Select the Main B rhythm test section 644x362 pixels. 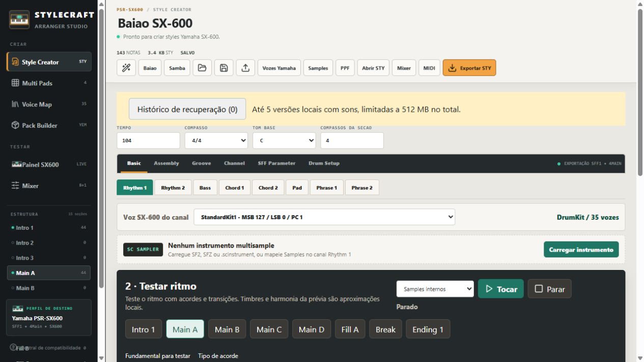[x=227, y=329]
